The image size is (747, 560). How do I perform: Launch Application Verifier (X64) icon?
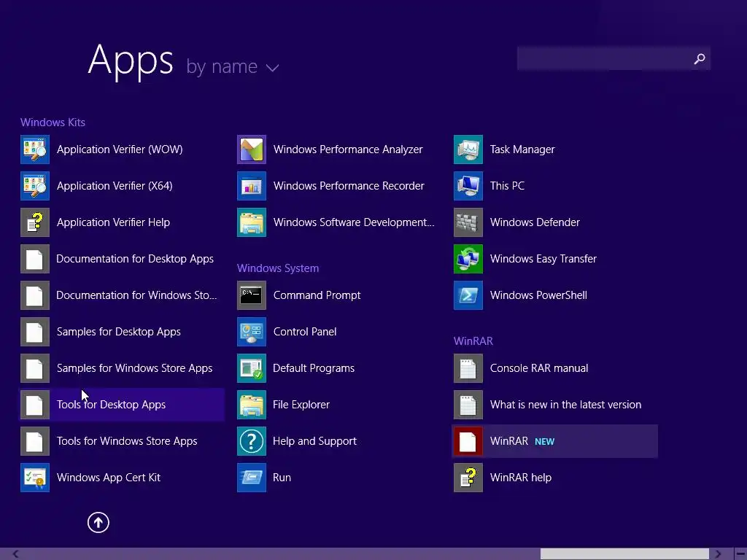[35, 186]
